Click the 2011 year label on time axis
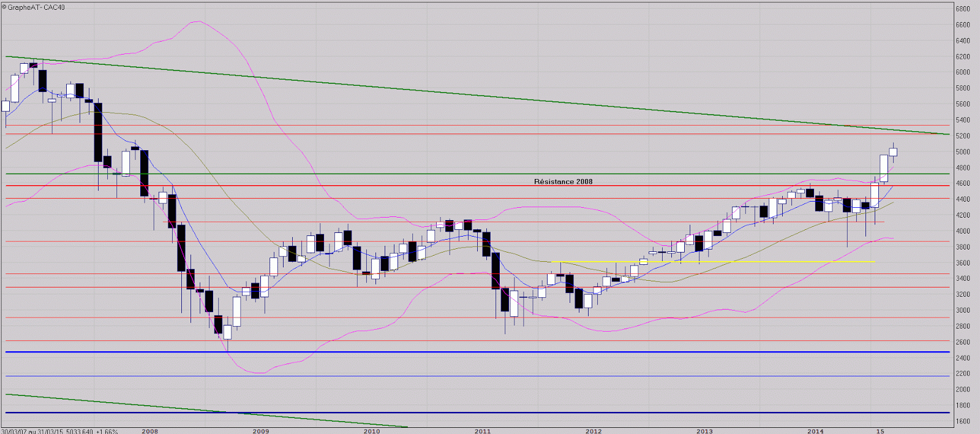Screen dimensions: 980x434 pyautogui.click(x=483, y=431)
